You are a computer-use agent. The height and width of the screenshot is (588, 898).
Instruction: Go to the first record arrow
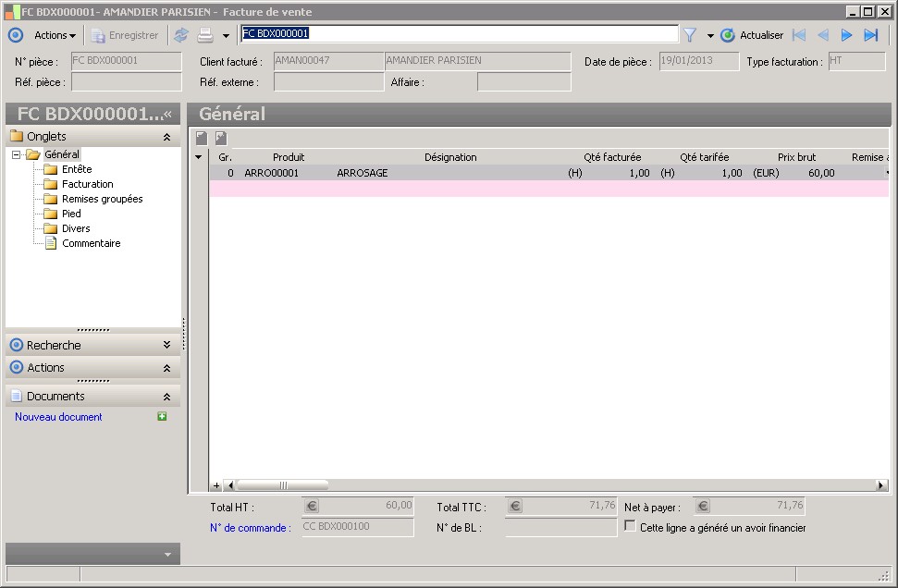[x=799, y=35]
